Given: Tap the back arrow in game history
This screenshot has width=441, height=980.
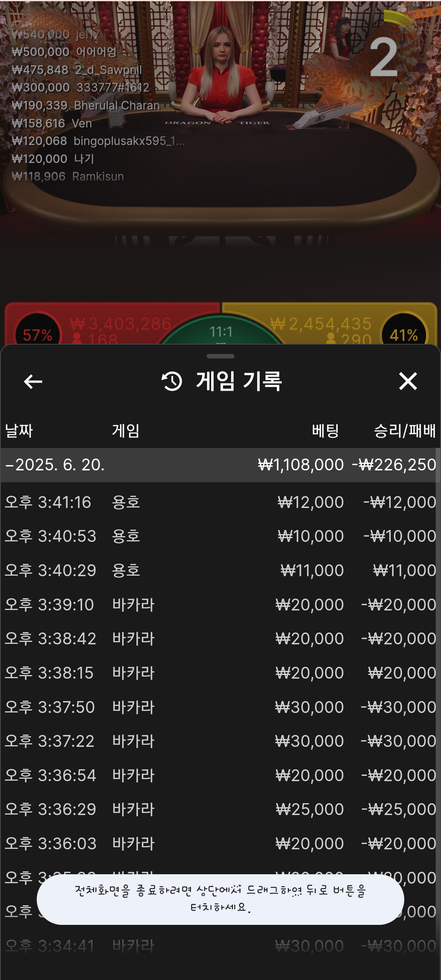Looking at the screenshot, I should (33, 382).
